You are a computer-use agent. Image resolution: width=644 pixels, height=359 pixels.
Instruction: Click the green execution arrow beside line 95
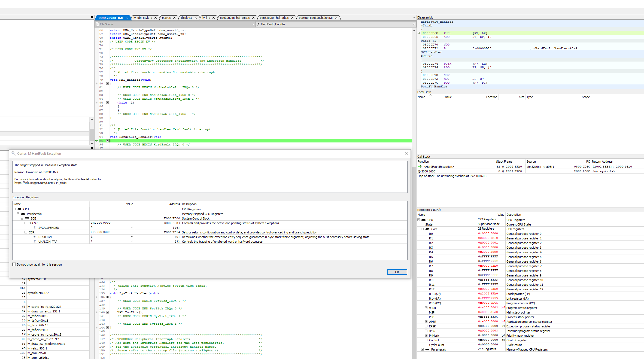[x=97, y=141]
